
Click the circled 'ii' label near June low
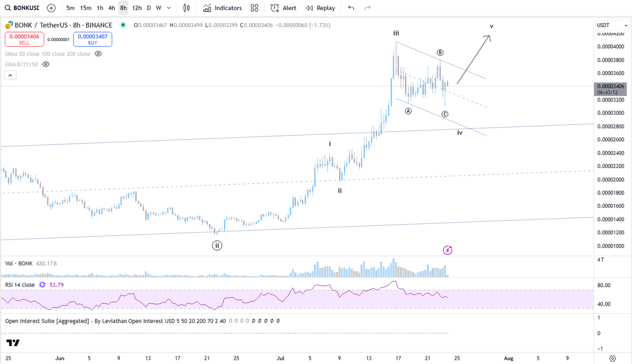[x=217, y=245]
